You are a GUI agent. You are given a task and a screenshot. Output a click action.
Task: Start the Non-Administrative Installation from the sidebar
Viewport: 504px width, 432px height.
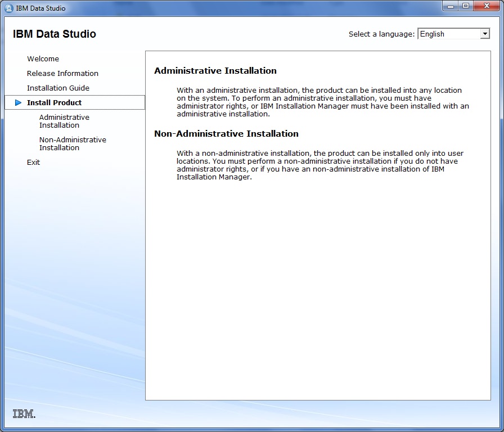[73, 143]
